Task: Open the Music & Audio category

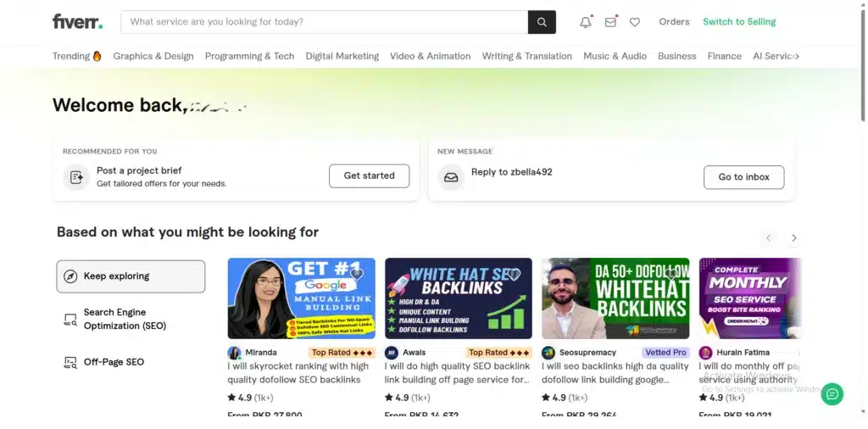Action: 615,56
